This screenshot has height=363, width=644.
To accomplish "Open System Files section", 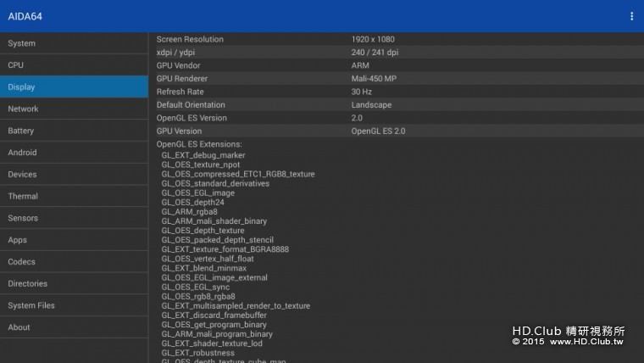I will tap(74, 305).
